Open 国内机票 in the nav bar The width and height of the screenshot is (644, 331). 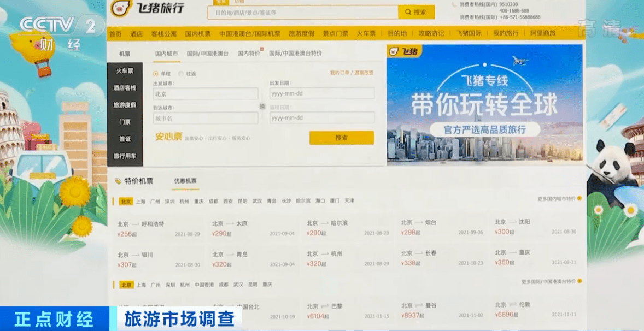(198, 34)
